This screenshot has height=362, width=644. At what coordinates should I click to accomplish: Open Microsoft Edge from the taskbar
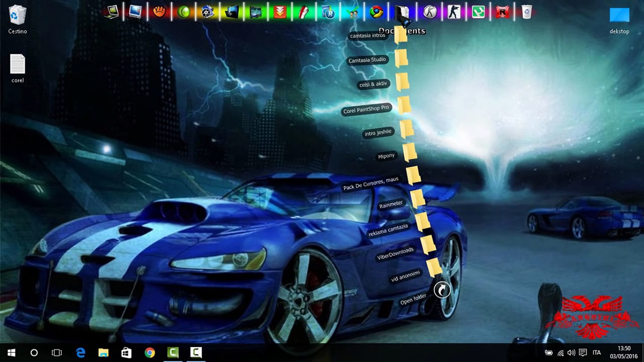[80, 353]
